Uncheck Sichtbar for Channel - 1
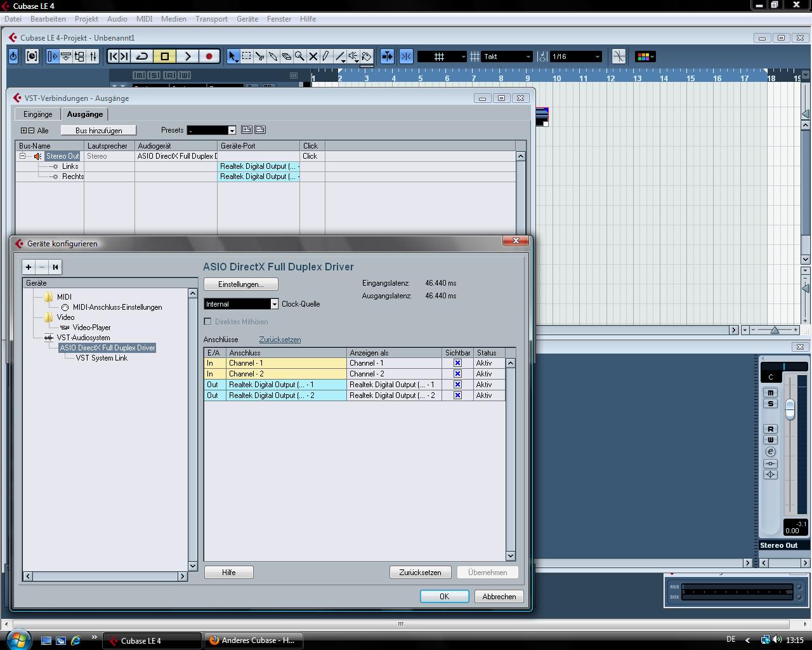Viewport: 812px width, 650px height. (x=457, y=363)
